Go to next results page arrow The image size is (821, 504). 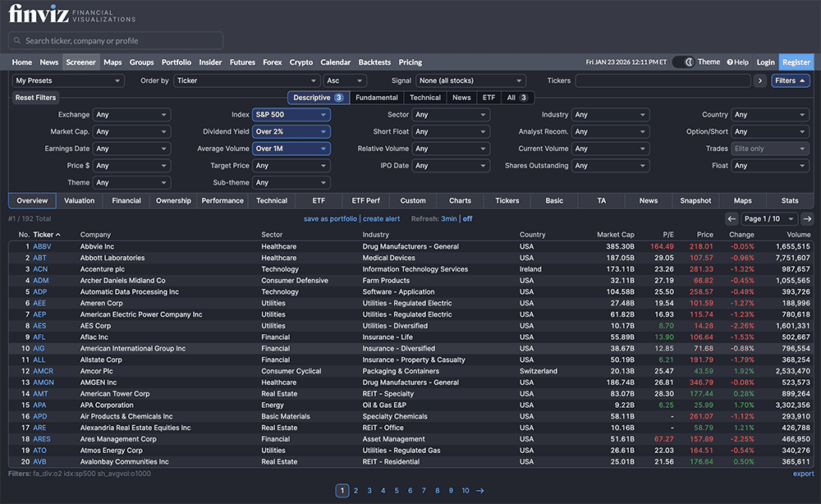pyautogui.click(x=807, y=219)
